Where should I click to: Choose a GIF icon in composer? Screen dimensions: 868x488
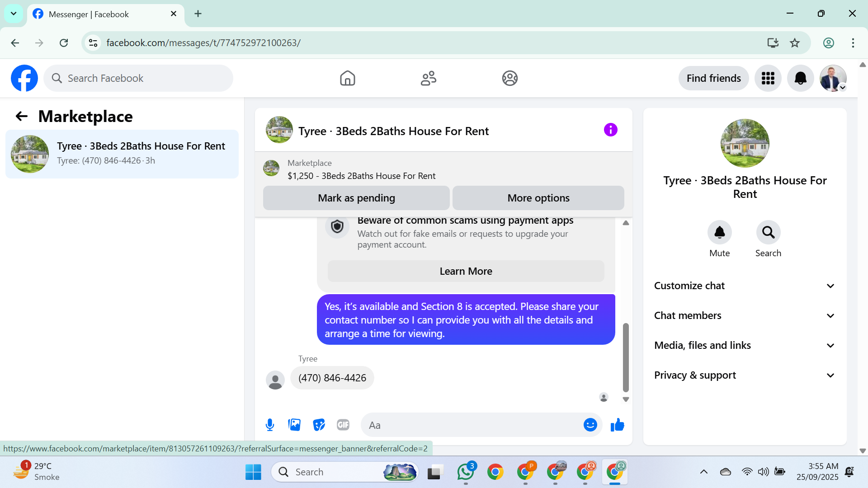point(343,425)
